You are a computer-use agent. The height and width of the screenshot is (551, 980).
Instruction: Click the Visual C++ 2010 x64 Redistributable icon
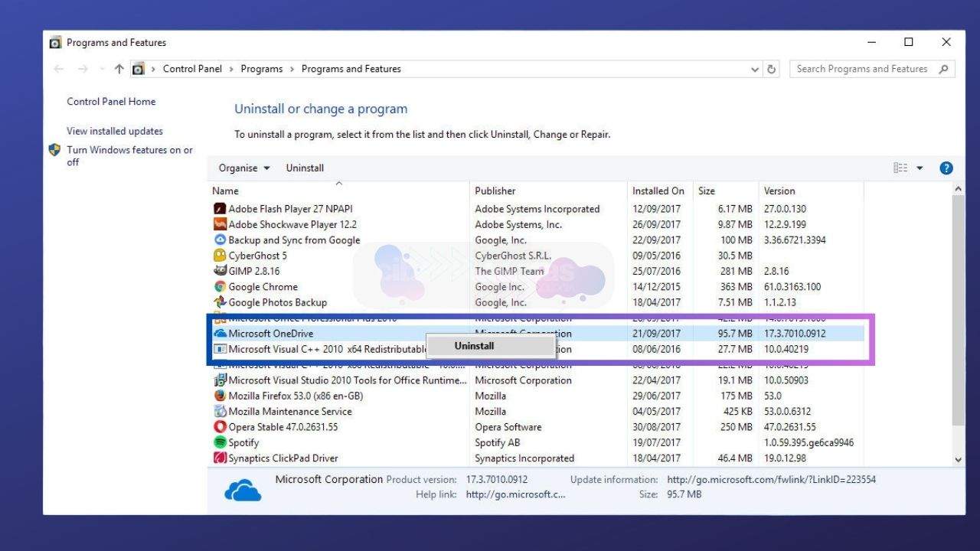220,349
